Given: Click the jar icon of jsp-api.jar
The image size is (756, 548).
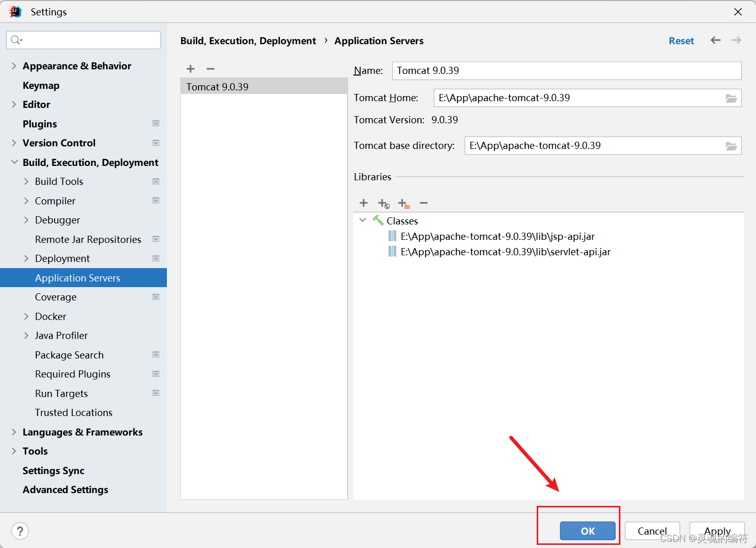Looking at the screenshot, I should click(392, 236).
